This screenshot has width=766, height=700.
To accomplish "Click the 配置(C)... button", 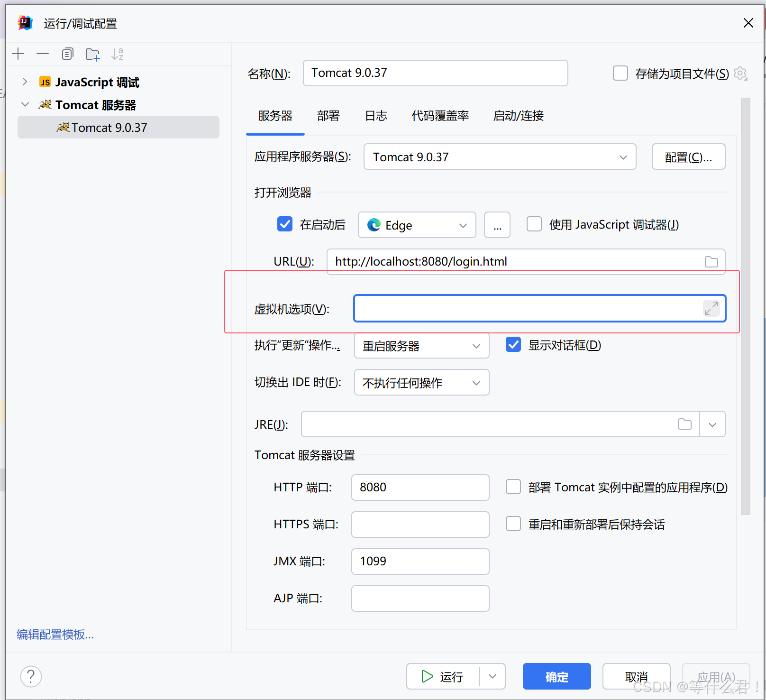I will click(x=689, y=157).
